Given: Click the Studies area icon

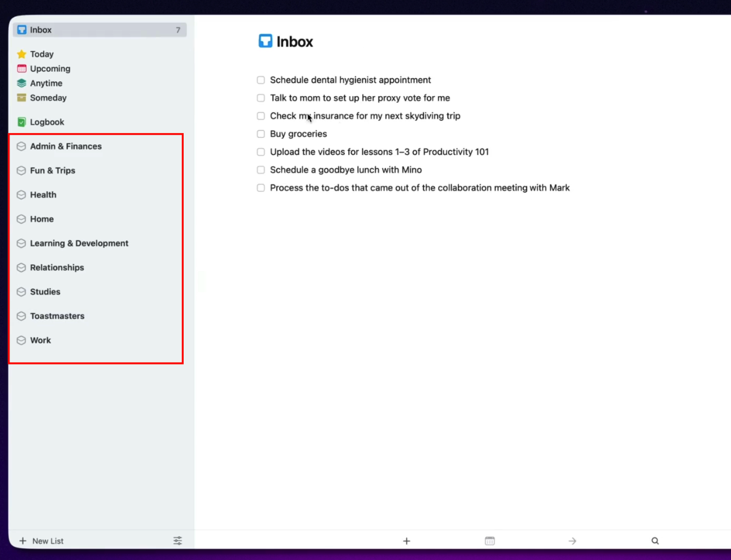Looking at the screenshot, I should coord(21,292).
